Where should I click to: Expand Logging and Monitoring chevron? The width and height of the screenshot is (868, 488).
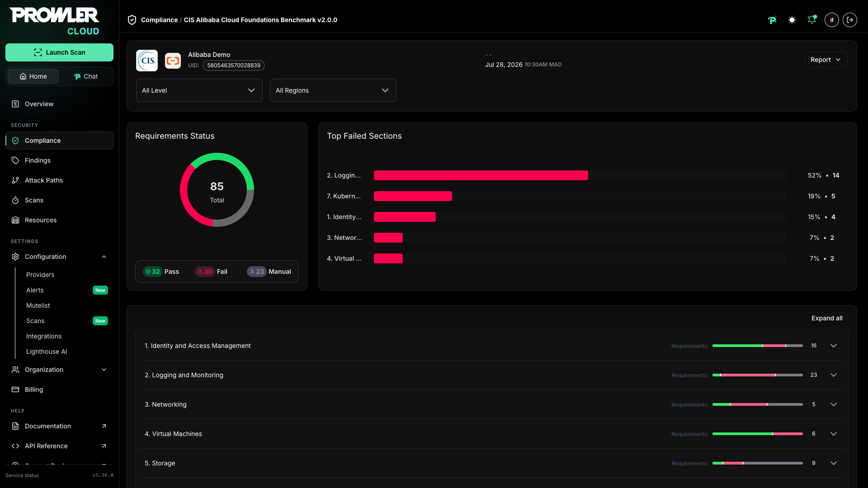coord(834,375)
